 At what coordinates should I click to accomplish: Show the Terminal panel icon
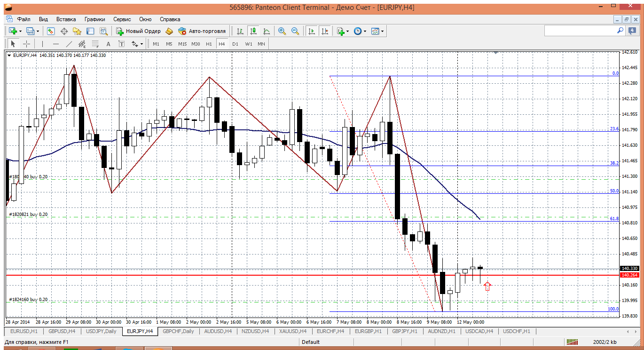90,31
